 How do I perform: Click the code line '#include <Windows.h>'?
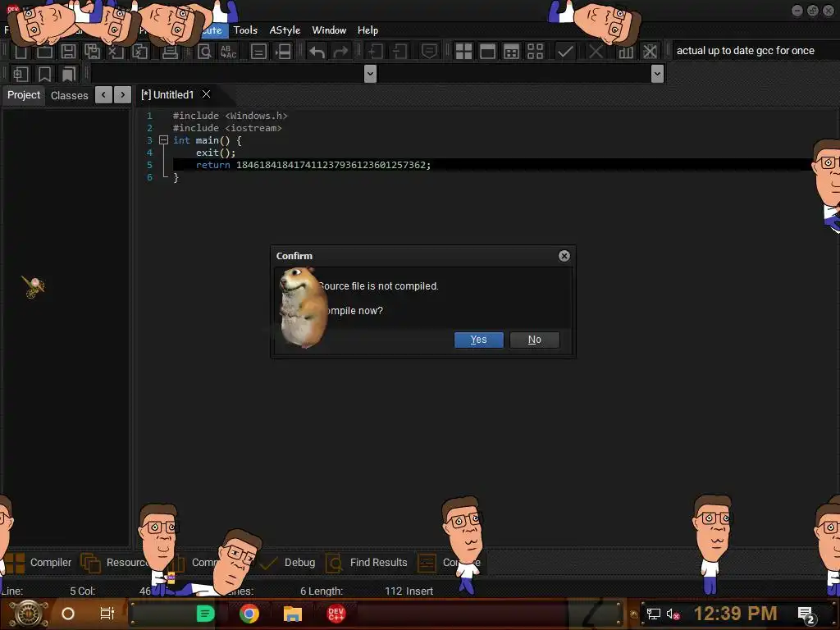[230, 116]
